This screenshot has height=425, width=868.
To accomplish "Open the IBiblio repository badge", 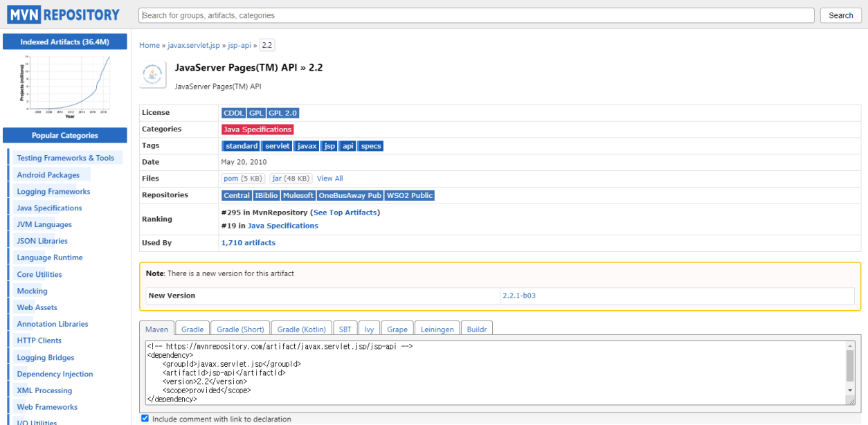I will coord(266,196).
